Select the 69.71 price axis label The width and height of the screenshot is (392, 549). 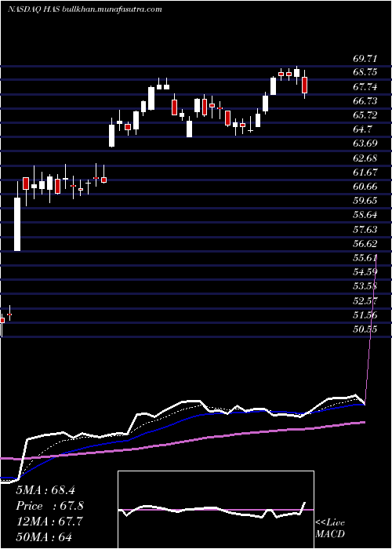(365, 58)
